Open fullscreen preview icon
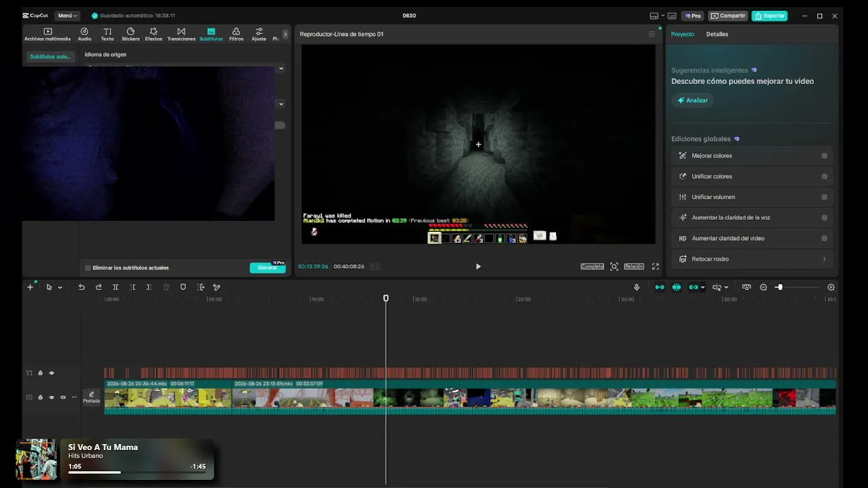This screenshot has height=488, width=868. pos(656,266)
